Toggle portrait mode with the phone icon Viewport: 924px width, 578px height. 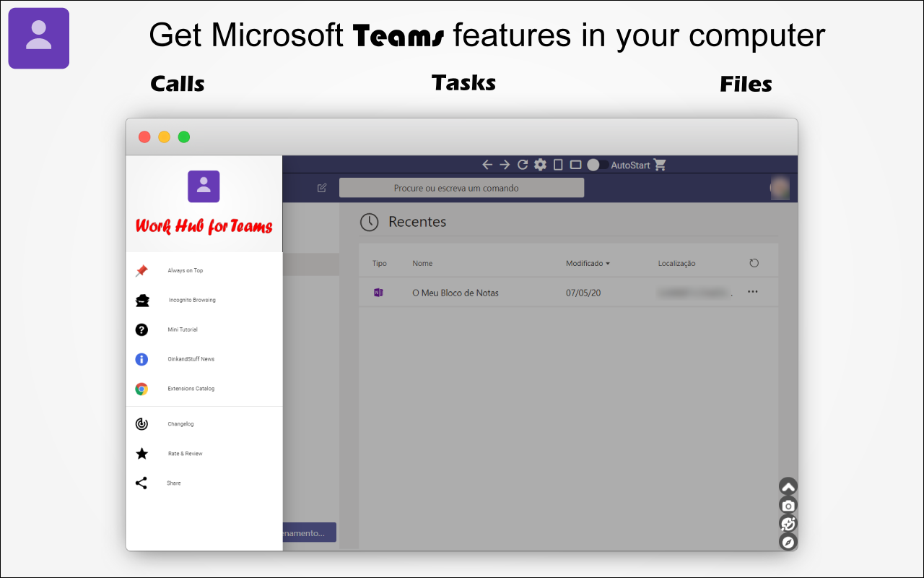click(557, 165)
